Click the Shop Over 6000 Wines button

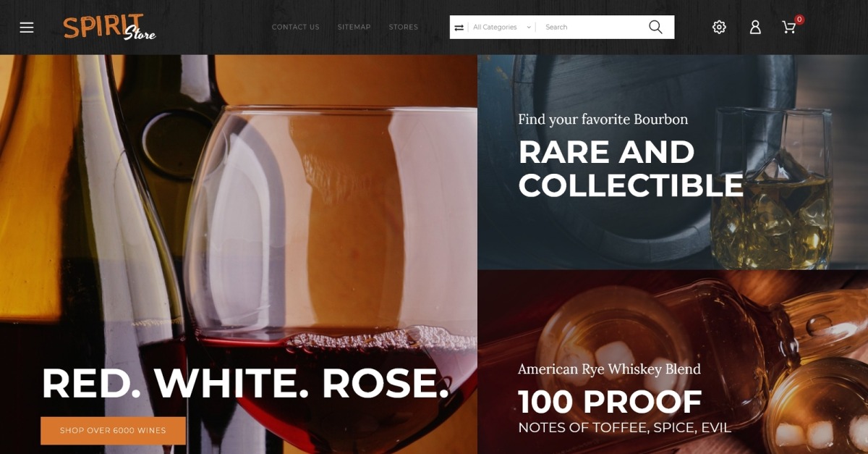point(113,430)
